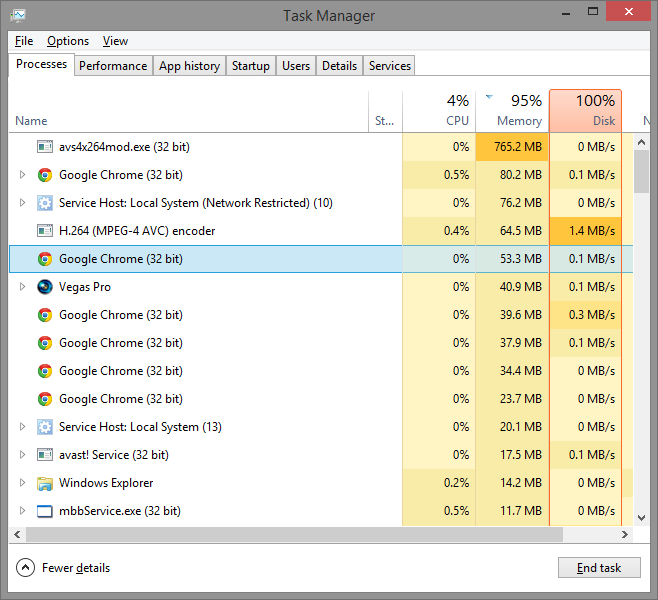658x600 pixels.
Task: Click the horizontal scrollbar right arrow
Action: (625, 535)
